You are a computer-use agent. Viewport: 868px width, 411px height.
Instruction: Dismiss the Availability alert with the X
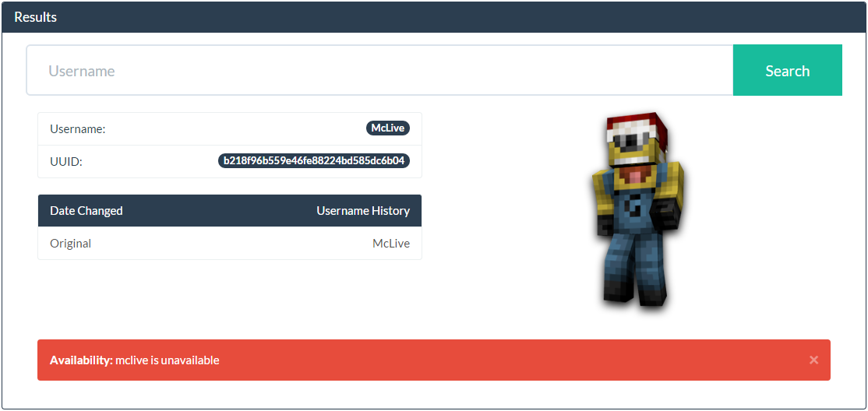(x=813, y=360)
